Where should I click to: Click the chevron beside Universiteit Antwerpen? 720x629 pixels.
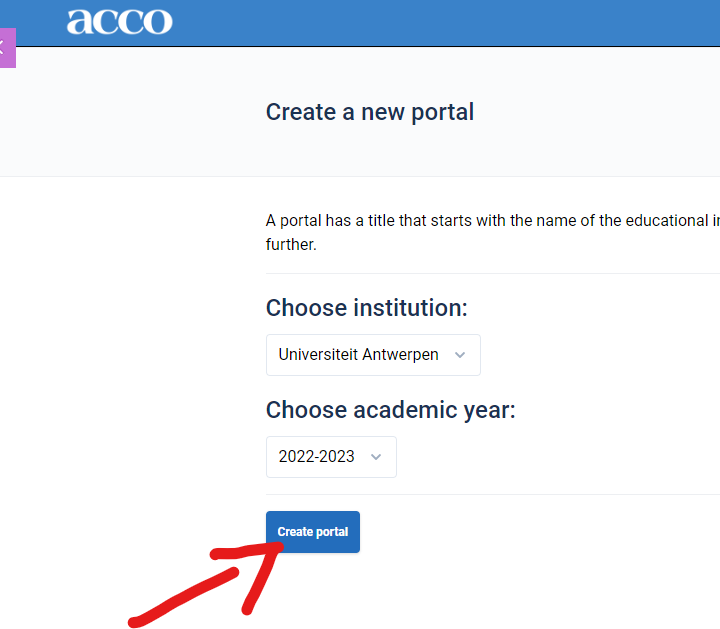pyautogui.click(x=460, y=355)
